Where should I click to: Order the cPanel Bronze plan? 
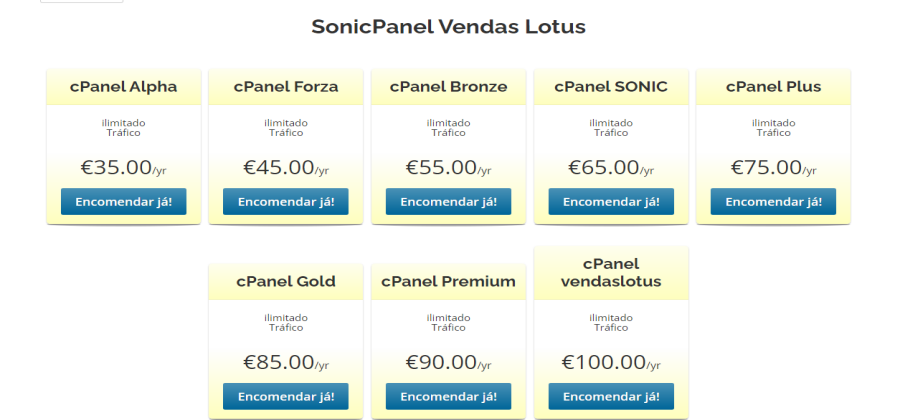tap(448, 201)
